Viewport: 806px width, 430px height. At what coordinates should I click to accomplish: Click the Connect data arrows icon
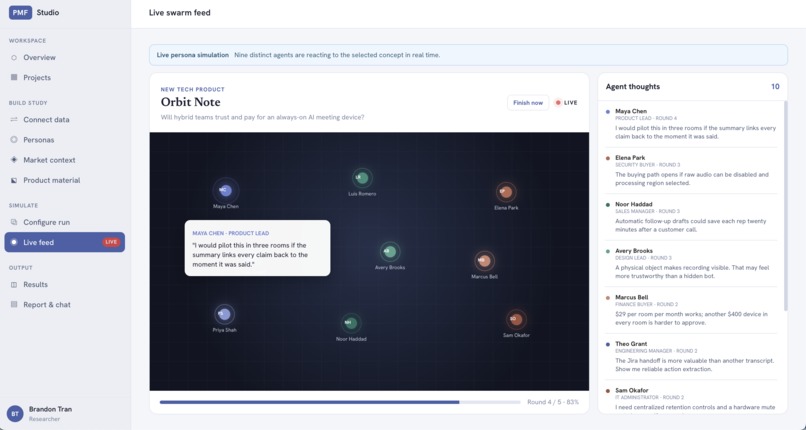coord(14,120)
